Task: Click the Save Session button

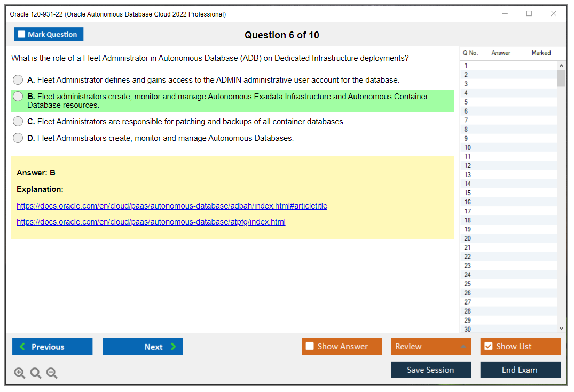Action: click(x=431, y=369)
